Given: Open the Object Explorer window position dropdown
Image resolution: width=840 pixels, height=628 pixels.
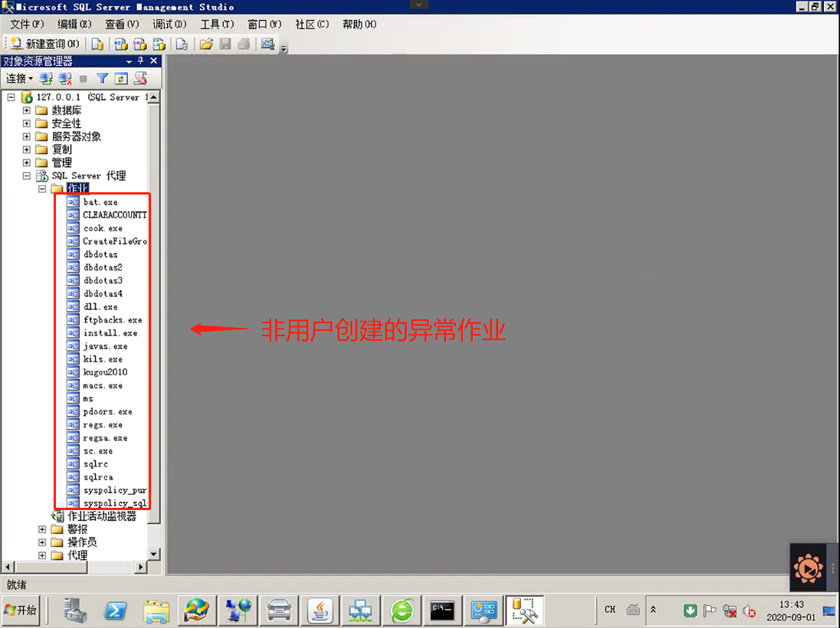Looking at the screenshot, I should (x=129, y=61).
